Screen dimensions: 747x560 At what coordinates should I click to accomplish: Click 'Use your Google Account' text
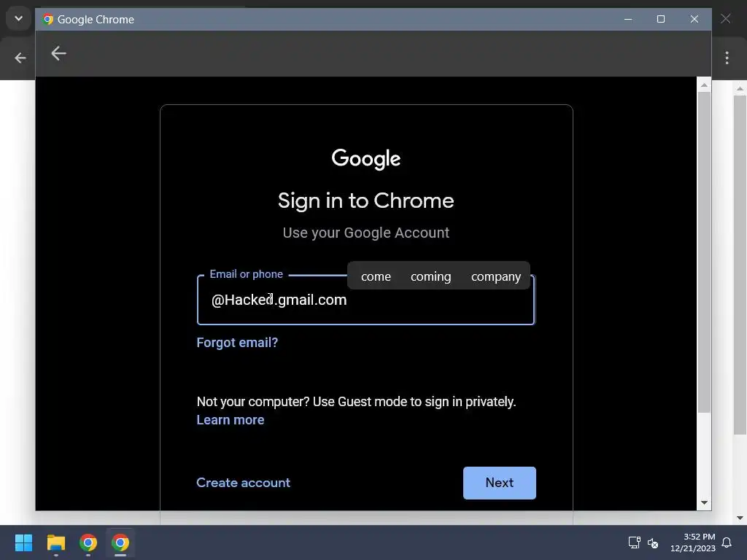(366, 233)
